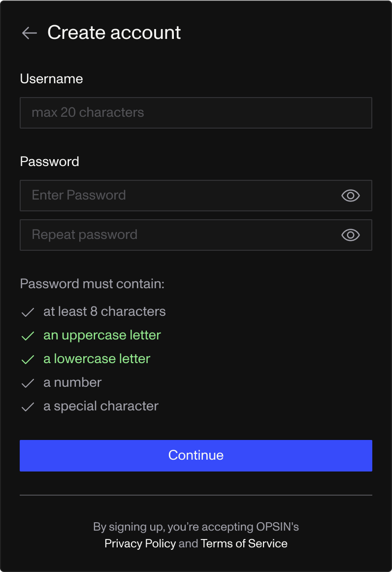The height and width of the screenshot is (572, 392).
Task: Click the Username label
Action: 51,79
